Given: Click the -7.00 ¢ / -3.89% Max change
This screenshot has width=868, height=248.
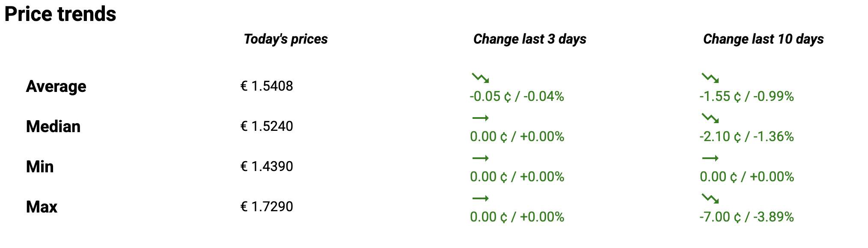Looking at the screenshot, I should point(746,217).
